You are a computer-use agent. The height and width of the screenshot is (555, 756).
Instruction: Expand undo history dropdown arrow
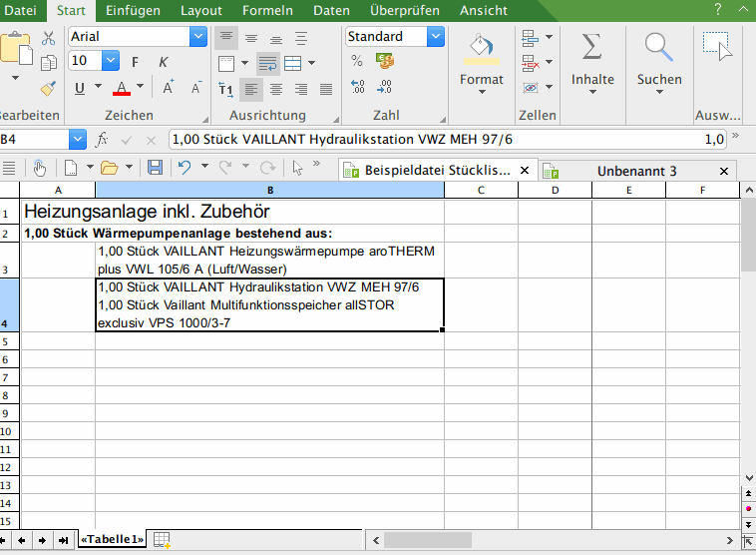tap(204, 166)
